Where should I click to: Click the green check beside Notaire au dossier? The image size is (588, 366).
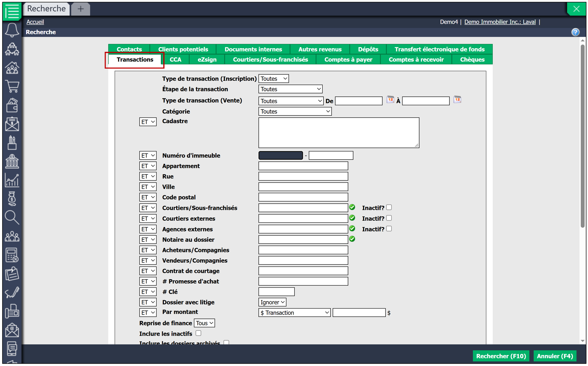coord(352,239)
